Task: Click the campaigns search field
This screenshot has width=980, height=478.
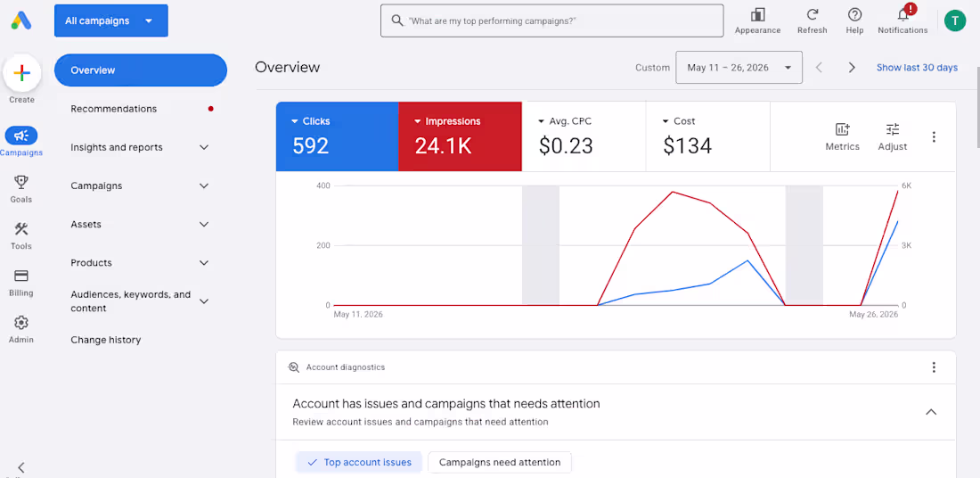Action: (551, 21)
